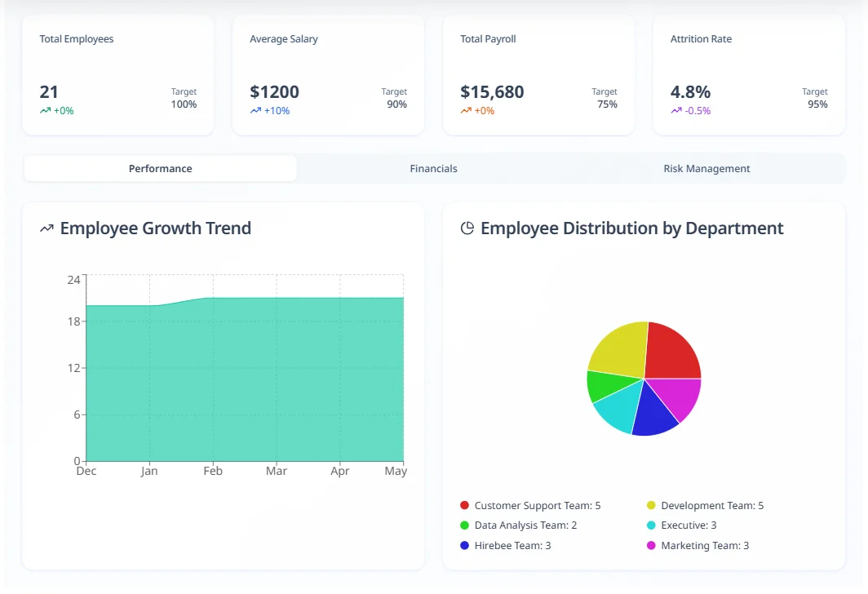Click the Feb label on the chart axis

pyautogui.click(x=213, y=471)
